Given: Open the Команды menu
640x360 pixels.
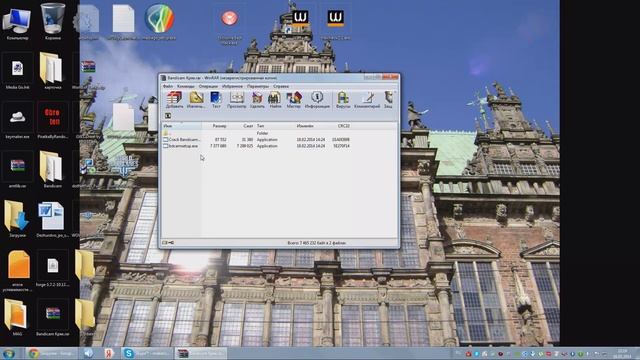Looking at the screenshot, I should 186,87.
